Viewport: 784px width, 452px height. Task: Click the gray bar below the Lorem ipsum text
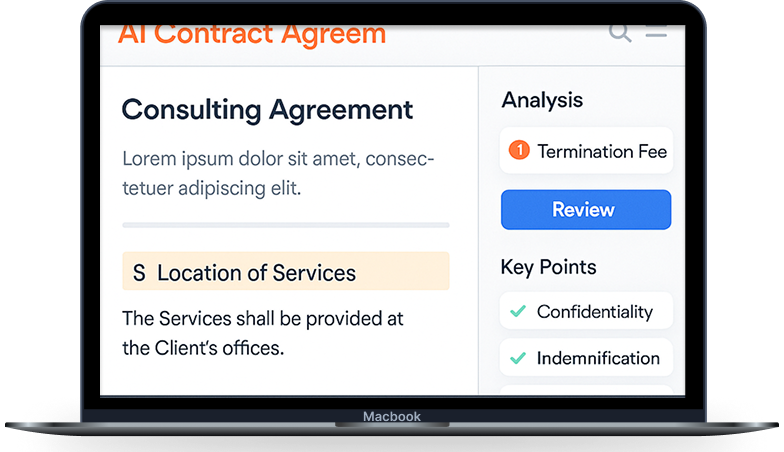click(285, 225)
